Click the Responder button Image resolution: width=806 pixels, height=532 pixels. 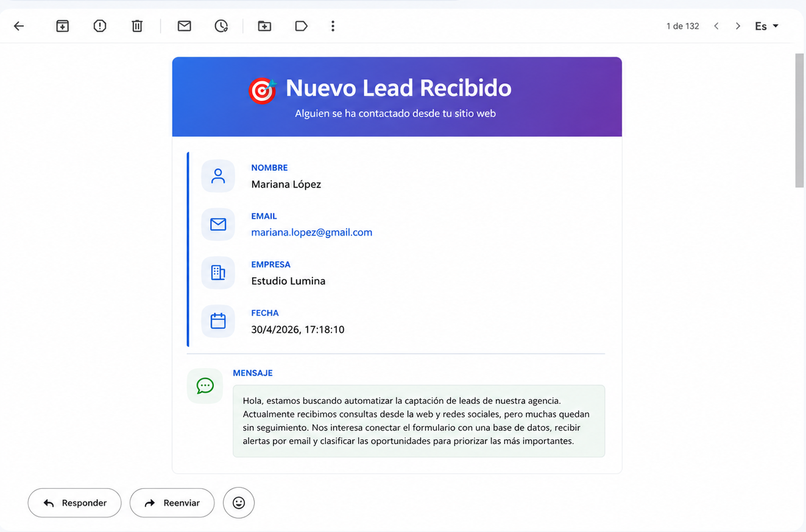pyautogui.click(x=74, y=503)
